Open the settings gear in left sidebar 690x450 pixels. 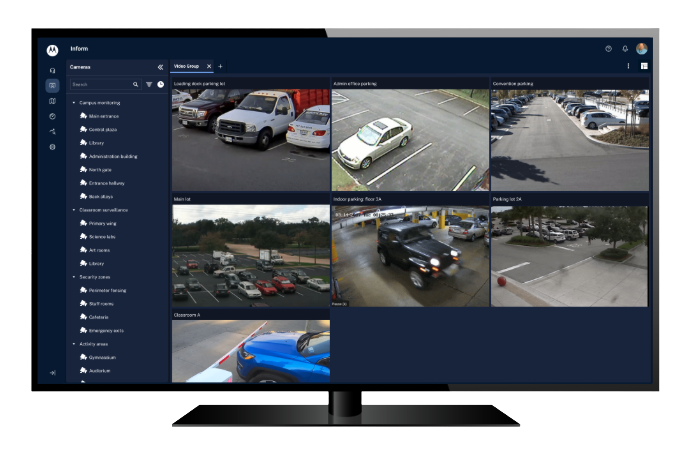pyautogui.click(x=52, y=146)
